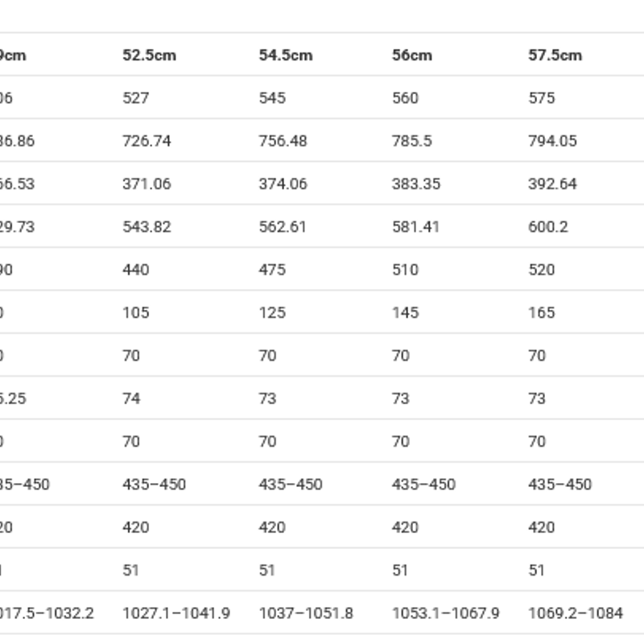The width and height of the screenshot is (644, 644).
Task: Click the 1027.1–1041.9 range cell
Action: click(176, 613)
